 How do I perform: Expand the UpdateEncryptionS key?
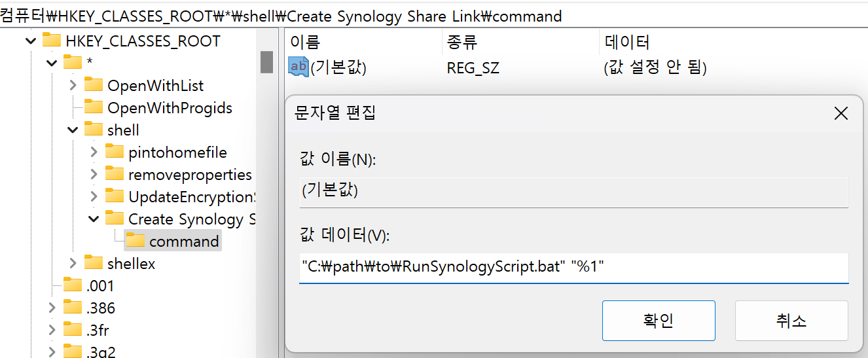[x=94, y=197]
